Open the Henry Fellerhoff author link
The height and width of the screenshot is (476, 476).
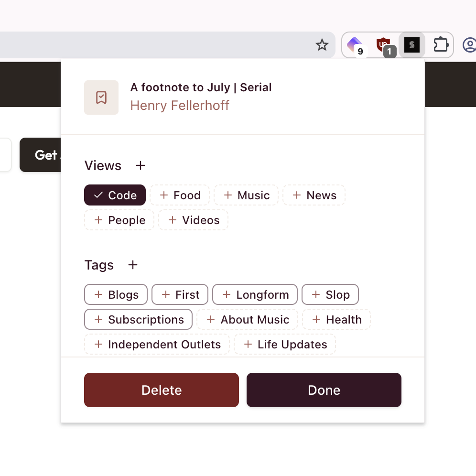180,105
